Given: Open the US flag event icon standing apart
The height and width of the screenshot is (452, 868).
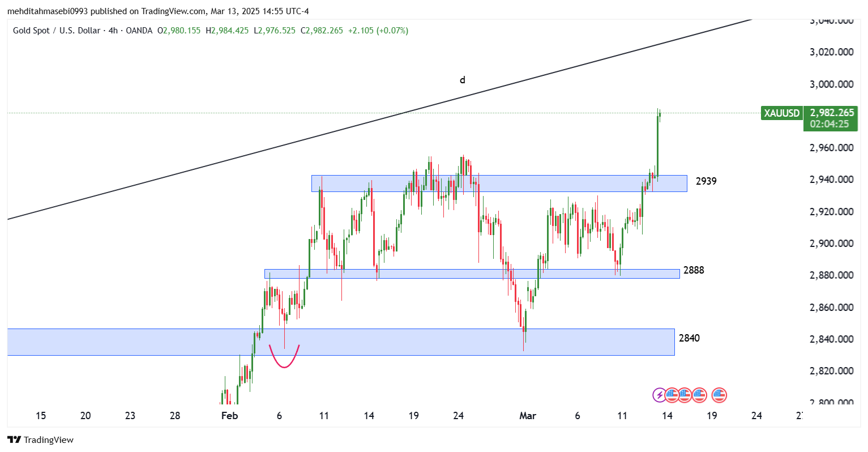Looking at the screenshot, I should coord(719,395).
